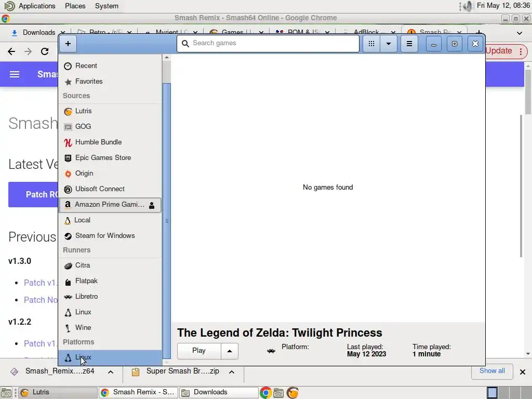Switch to grid view icon in Lutris
This screenshot has width=532, height=399.
click(x=371, y=44)
